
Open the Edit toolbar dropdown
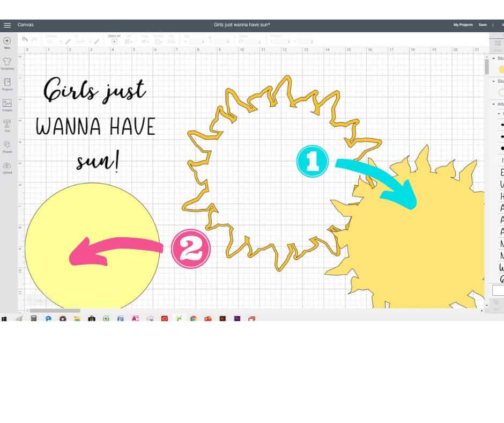[129, 41]
